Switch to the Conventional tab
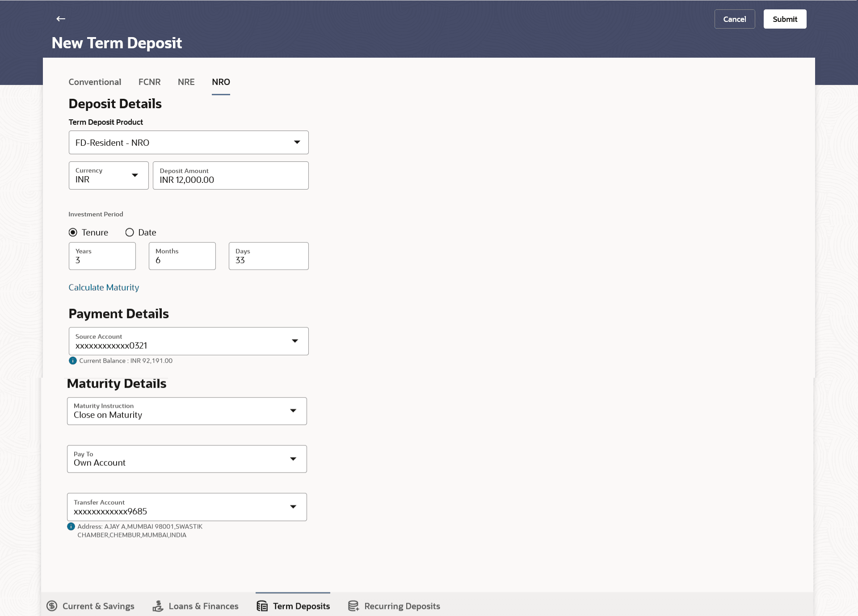This screenshot has width=858, height=616. point(95,82)
